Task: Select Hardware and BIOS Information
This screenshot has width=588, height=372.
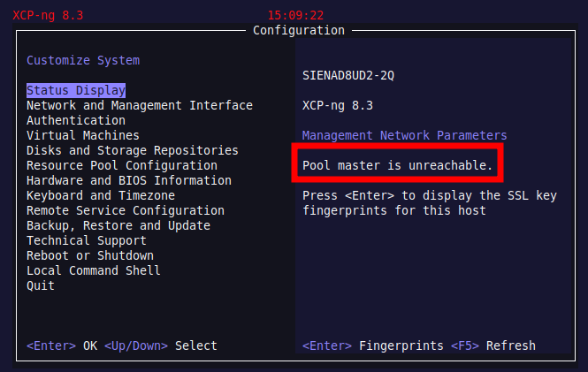Action: point(129,180)
